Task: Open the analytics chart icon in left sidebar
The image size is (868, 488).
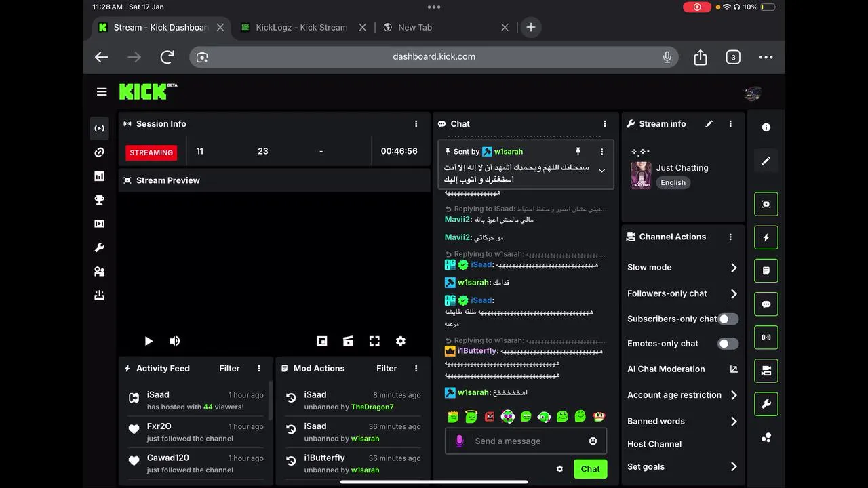Action: (100, 176)
